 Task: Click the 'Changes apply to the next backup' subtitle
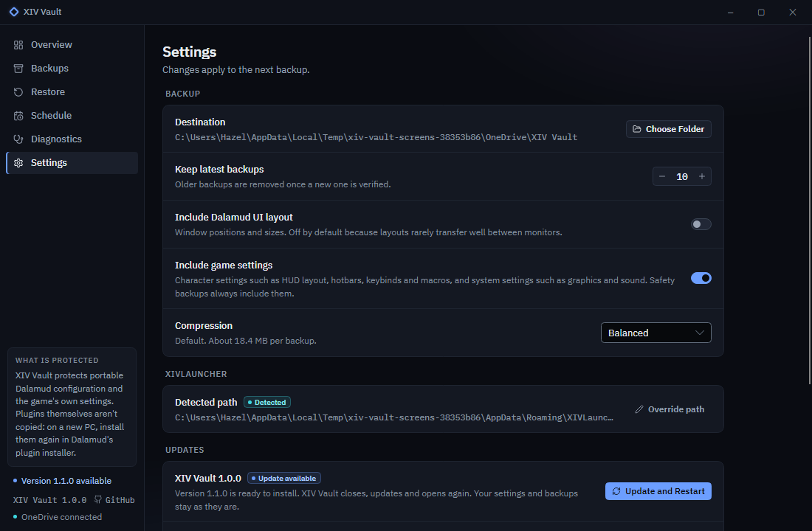pos(236,70)
